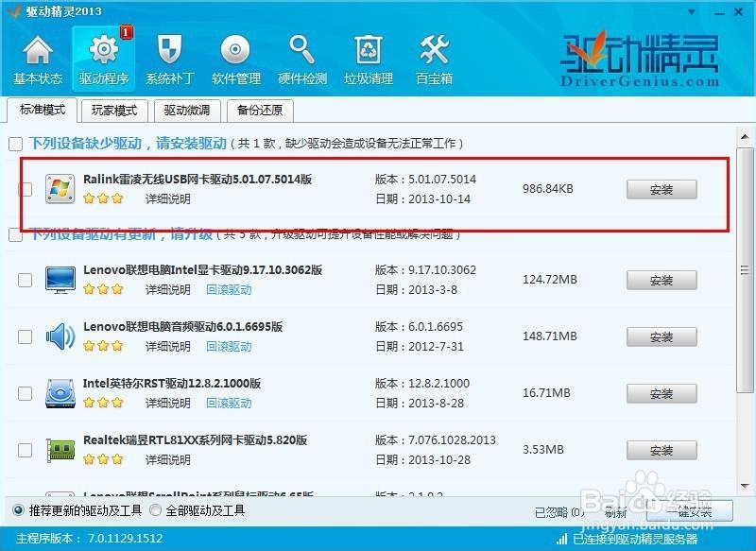This screenshot has width=756, height=551.
Task: Click 回滚驱动 for Intel display driver
Action: 229,290
